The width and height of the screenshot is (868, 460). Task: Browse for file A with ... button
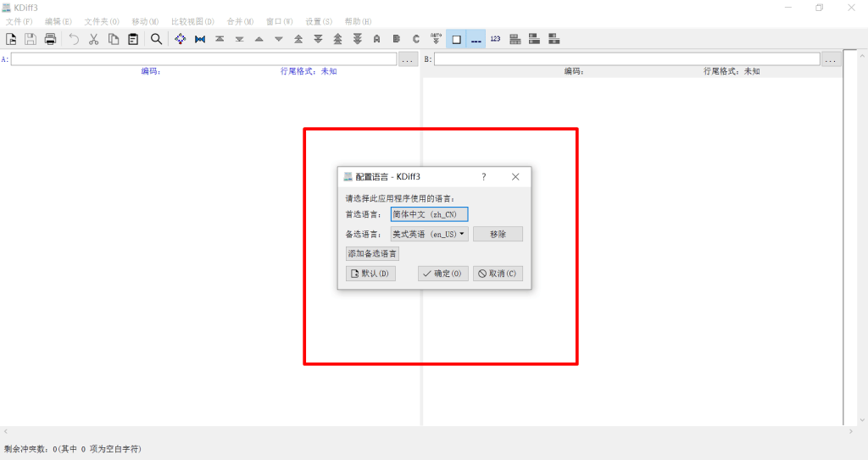(409, 59)
